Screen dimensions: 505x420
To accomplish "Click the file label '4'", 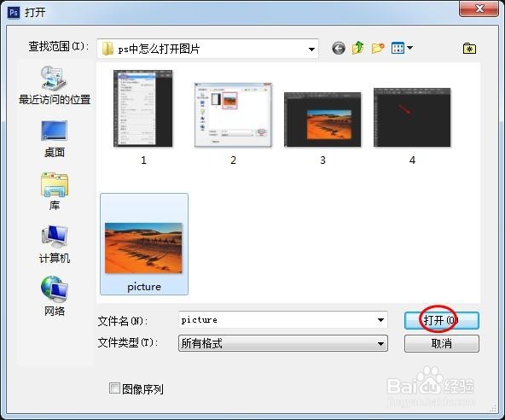I will (x=412, y=160).
